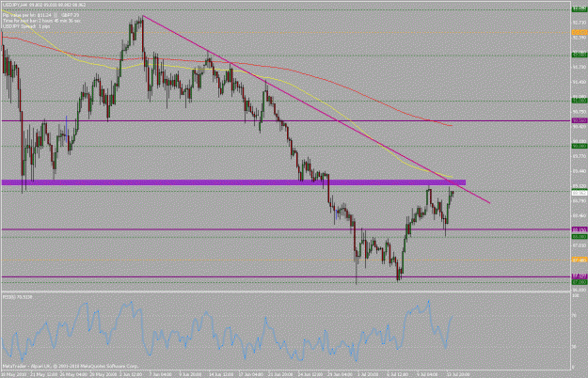
Task: Click the 90.750 price scale value
Action: pos(579,112)
